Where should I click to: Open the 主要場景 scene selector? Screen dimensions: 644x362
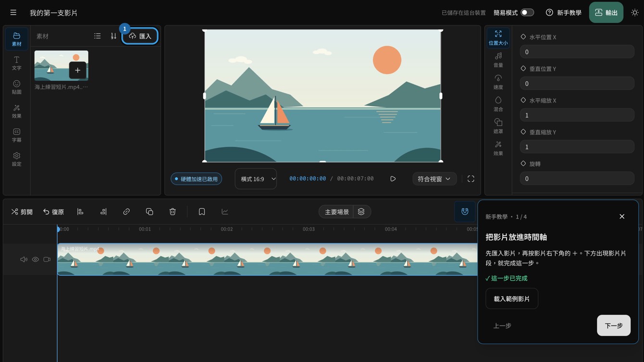pos(336,212)
